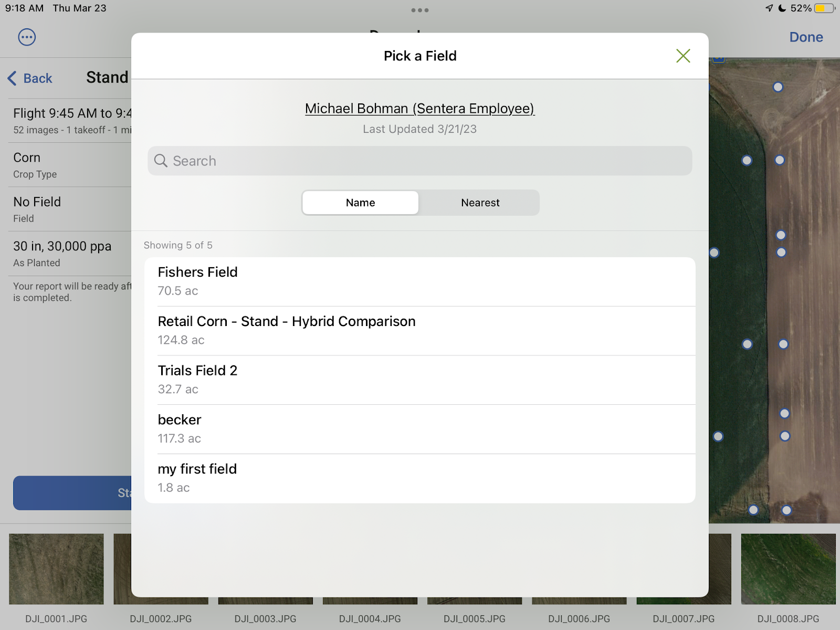
Task: Choose my first field entry
Action: coord(420,478)
